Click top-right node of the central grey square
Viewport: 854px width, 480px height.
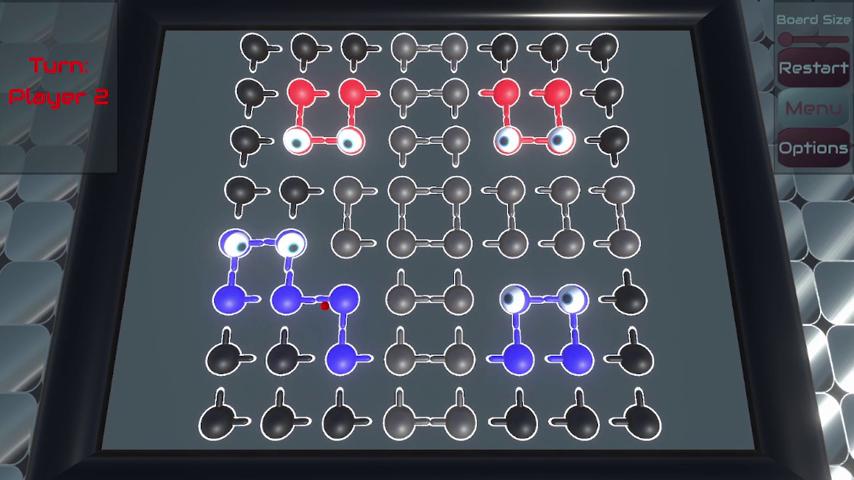pyautogui.click(x=456, y=191)
